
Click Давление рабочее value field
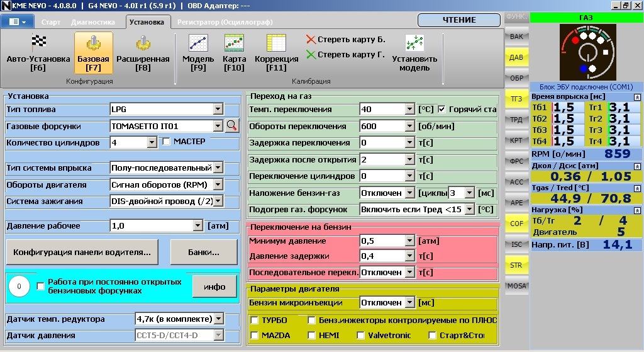click(157, 226)
